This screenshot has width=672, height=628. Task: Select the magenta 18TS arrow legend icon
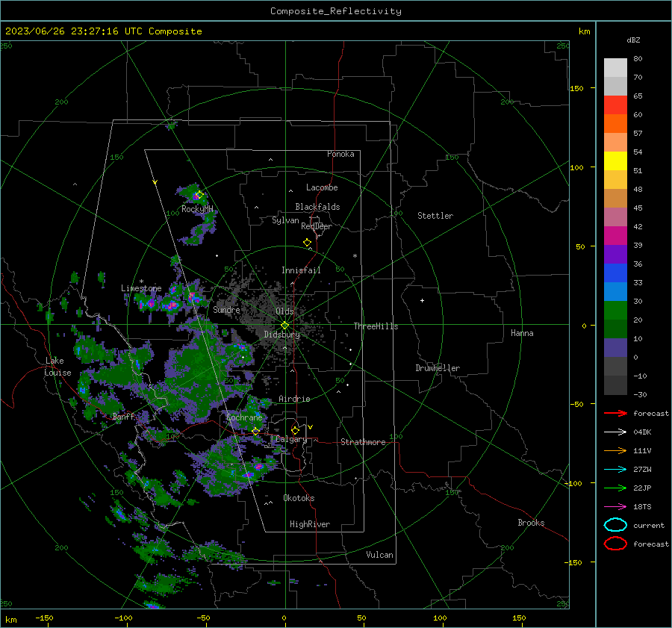coord(615,507)
